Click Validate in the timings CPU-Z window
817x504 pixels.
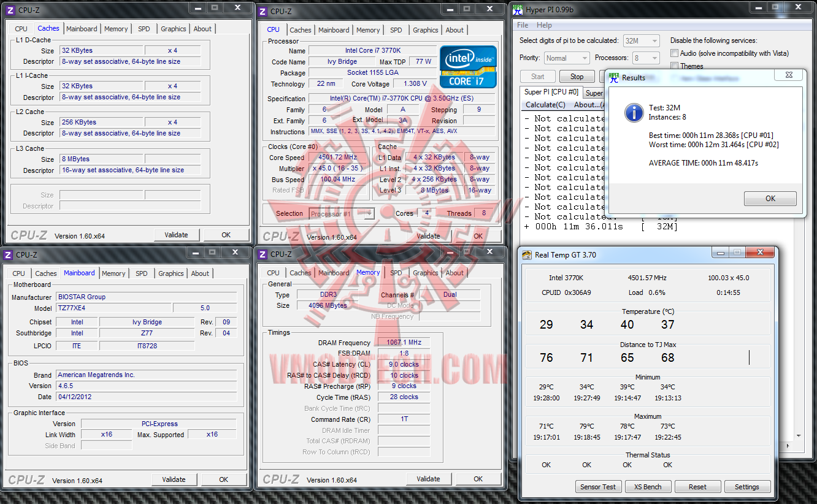point(428,479)
